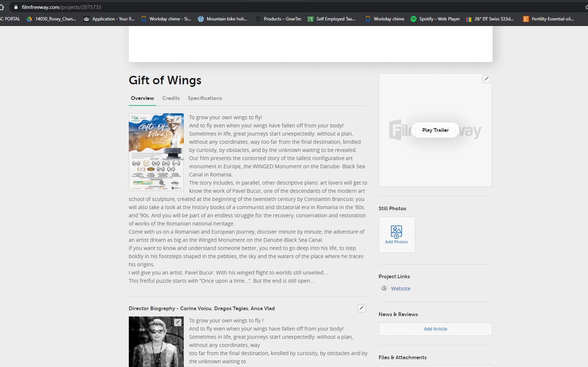Image resolution: width=588 pixels, height=367 pixels.
Task: Open the Fertility Essential oil Etsy bookmark
Action: coord(548,19)
